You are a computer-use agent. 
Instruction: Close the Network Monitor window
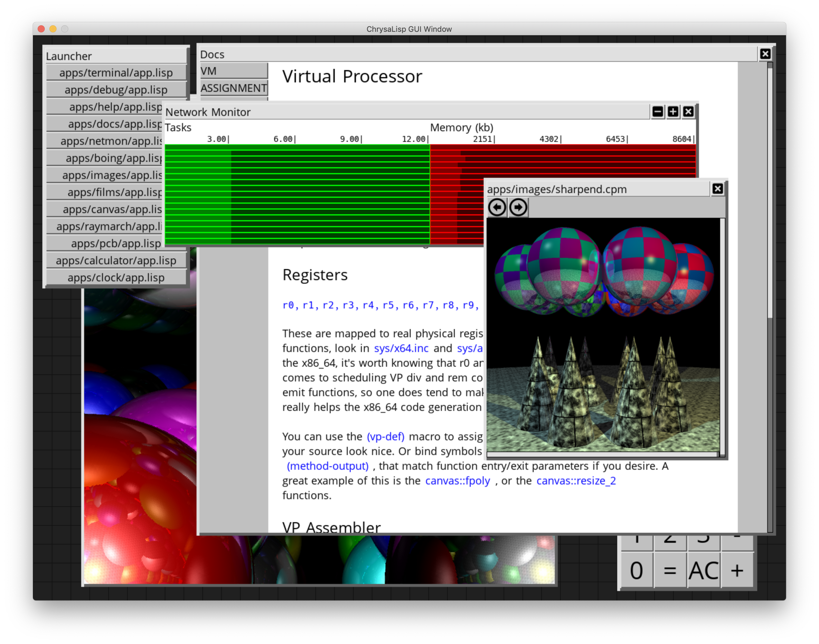[688, 112]
